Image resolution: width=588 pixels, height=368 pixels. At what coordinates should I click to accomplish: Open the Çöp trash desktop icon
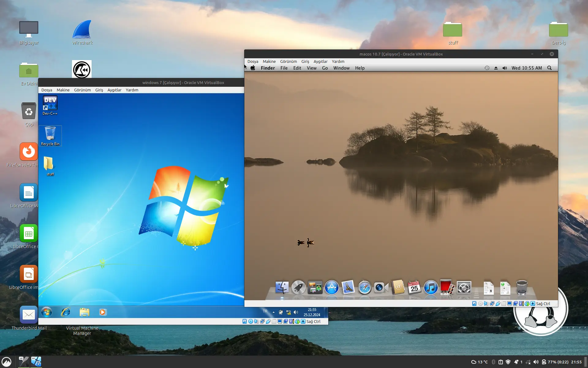[29, 114]
